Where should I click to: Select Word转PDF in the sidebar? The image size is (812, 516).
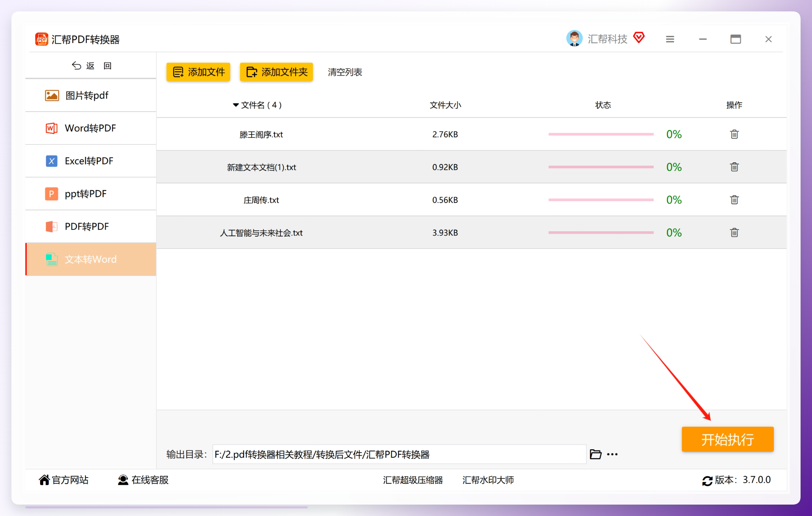(91, 128)
